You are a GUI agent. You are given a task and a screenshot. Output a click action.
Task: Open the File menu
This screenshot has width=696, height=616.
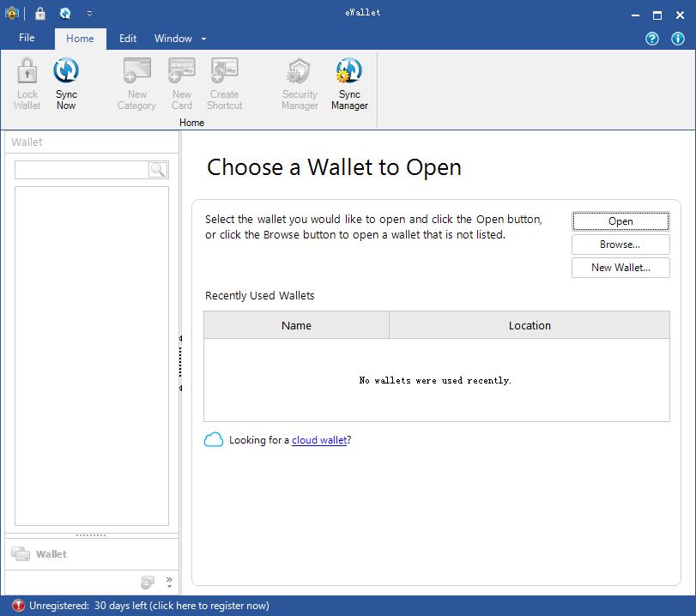point(27,38)
